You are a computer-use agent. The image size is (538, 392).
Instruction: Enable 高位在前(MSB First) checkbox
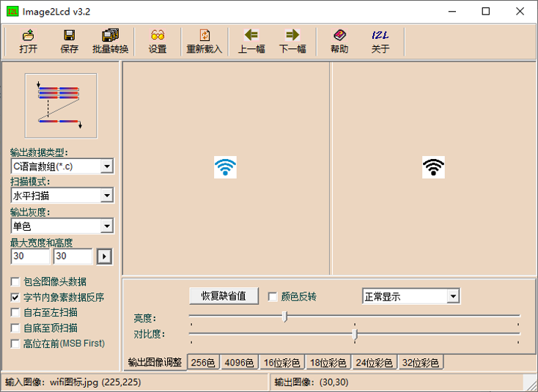tap(15, 344)
